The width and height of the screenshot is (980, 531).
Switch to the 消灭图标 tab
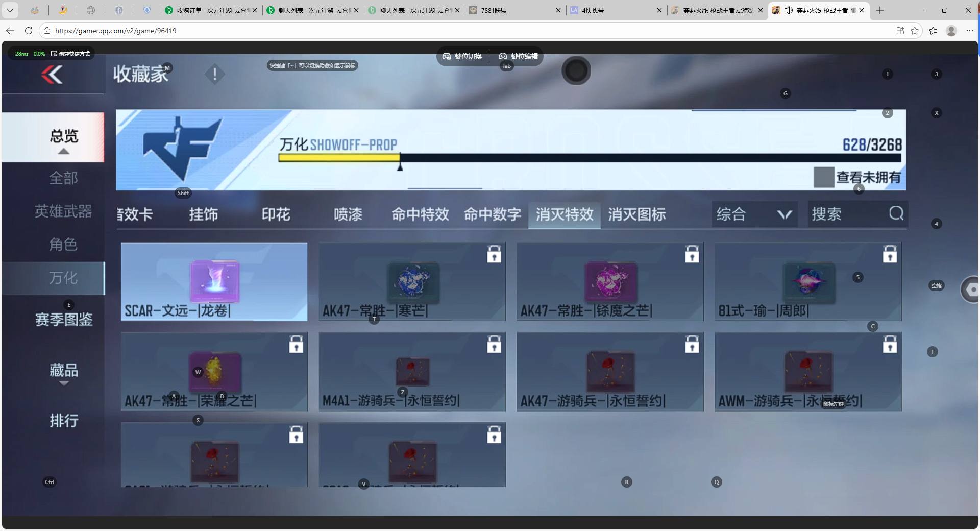(x=637, y=214)
